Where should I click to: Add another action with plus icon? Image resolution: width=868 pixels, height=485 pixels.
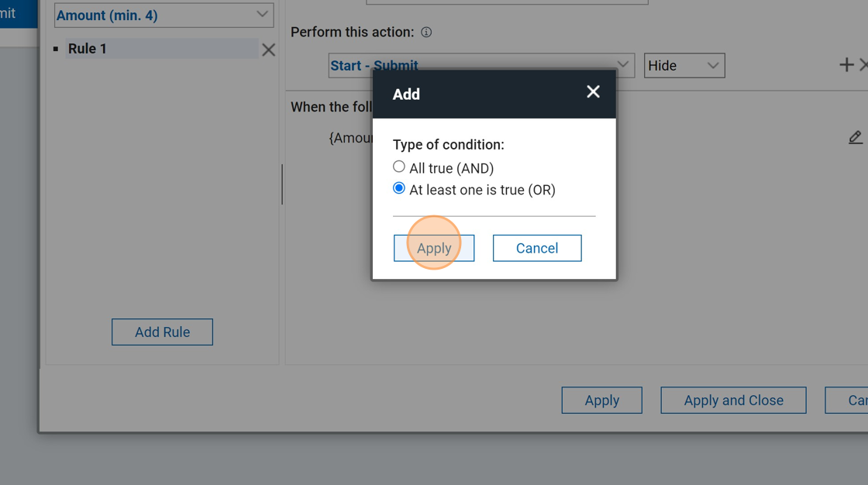pyautogui.click(x=846, y=65)
